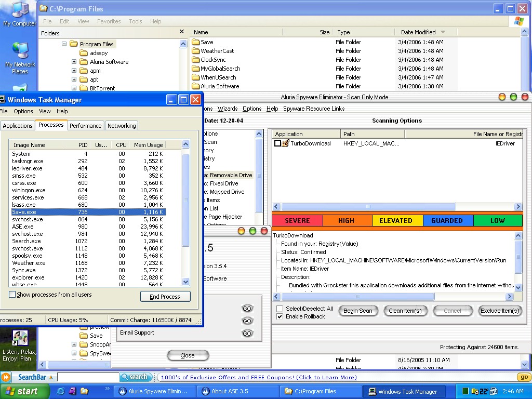Click the SEVERE threat level swatch

297,220
